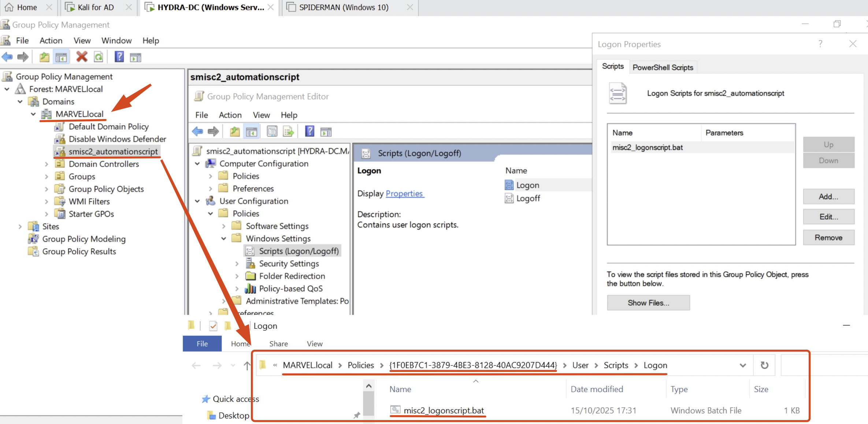Open the address bar history dropdown
Screen dimensions: 868x424
point(743,365)
